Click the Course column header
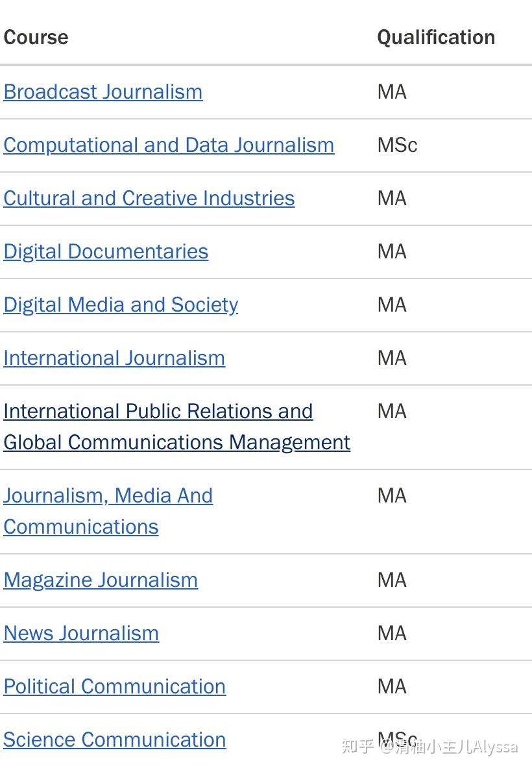This screenshot has height=770, width=532. pyautogui.click(x=36, y=37)
